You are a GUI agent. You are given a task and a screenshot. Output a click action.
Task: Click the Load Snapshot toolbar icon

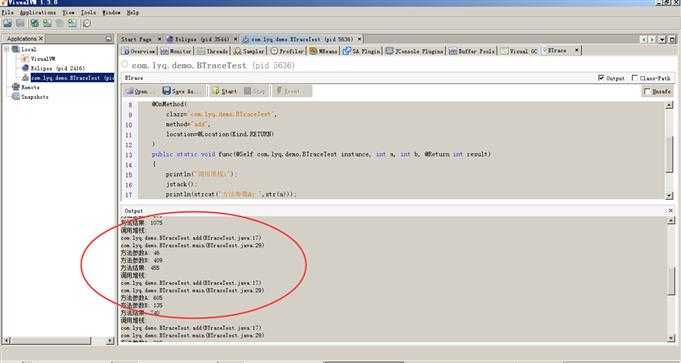[7, 23]
